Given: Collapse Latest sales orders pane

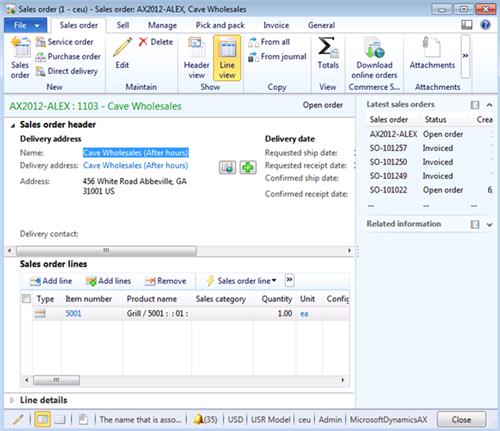Looking at the screenshot, I should coord(489,105).
